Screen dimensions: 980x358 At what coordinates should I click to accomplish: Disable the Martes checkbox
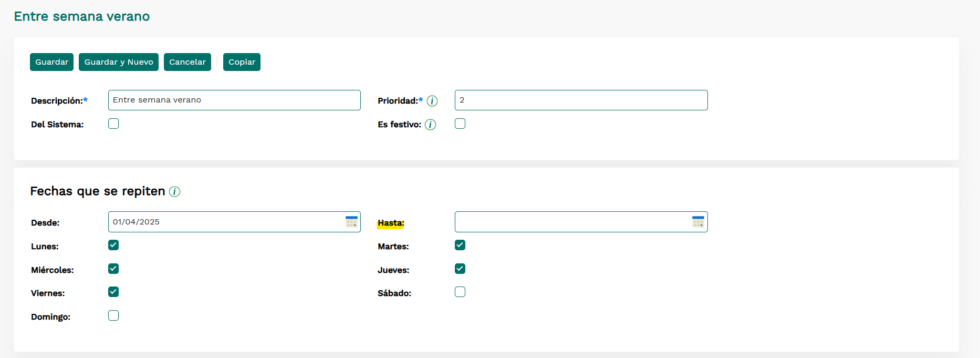pyautogui.click(x=460, y=245)
